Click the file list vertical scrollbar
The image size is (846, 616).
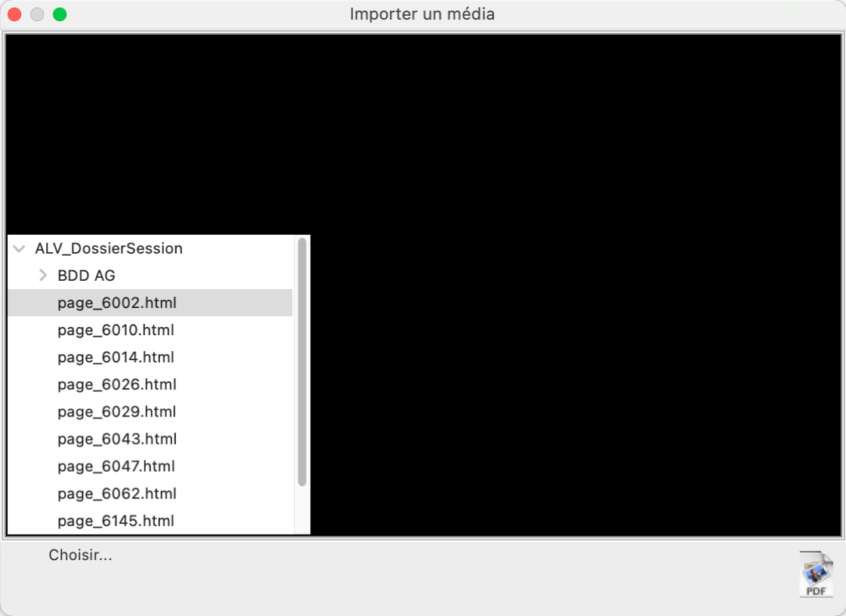click(x=302, y=362)
